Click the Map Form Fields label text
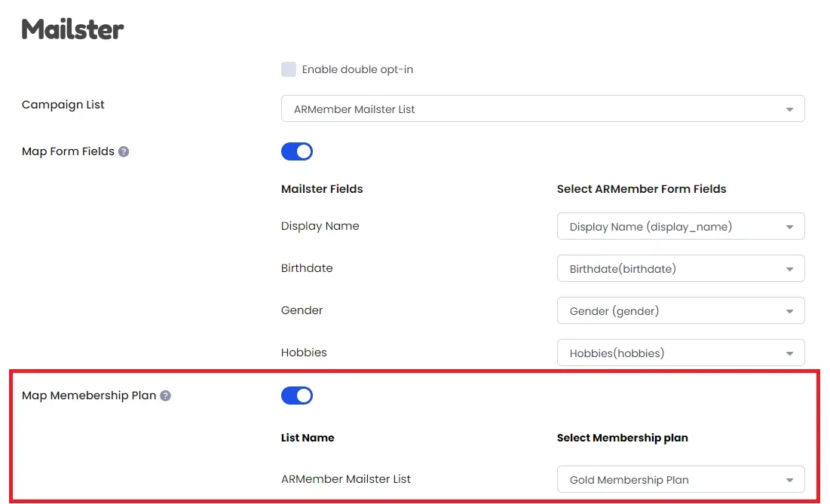 [x=68, y=151]
